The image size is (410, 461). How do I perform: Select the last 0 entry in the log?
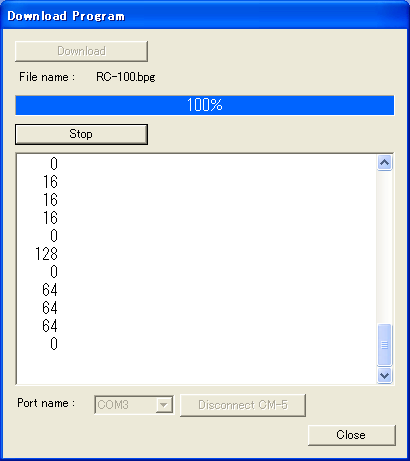pos(54,344)
